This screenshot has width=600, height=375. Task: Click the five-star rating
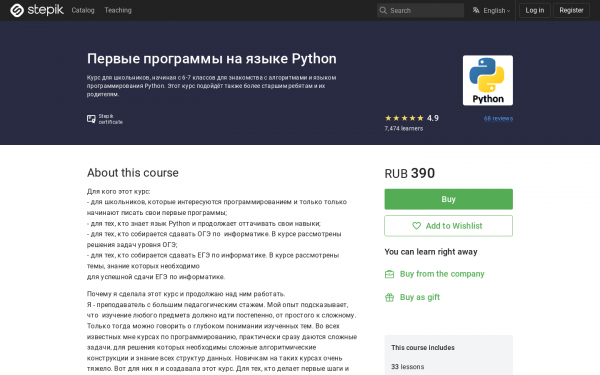click(x=404, y=118)
